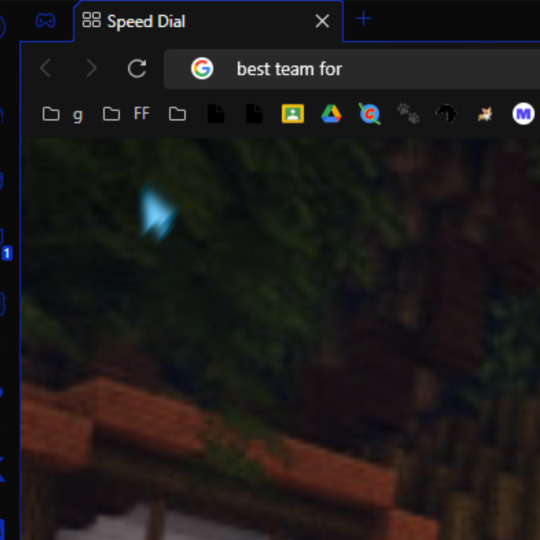
Task: Open a new tab with the plus button
Action: tap(363, 19)
